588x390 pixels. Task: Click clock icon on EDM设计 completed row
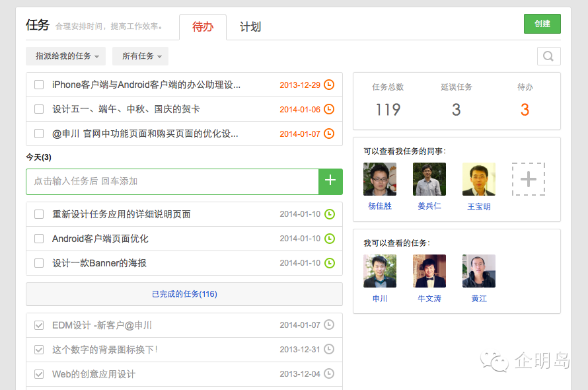pyautogui.click(x=329, y=325)
